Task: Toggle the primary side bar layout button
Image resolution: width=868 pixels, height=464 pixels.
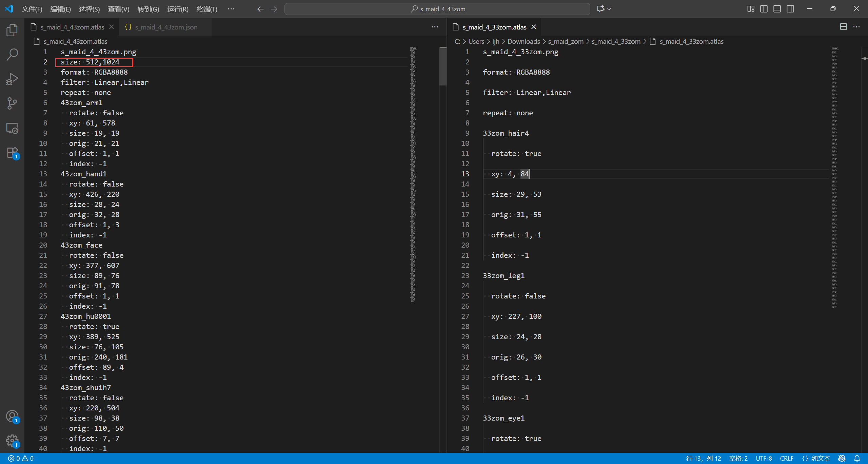Action: [x=764, y=9]
